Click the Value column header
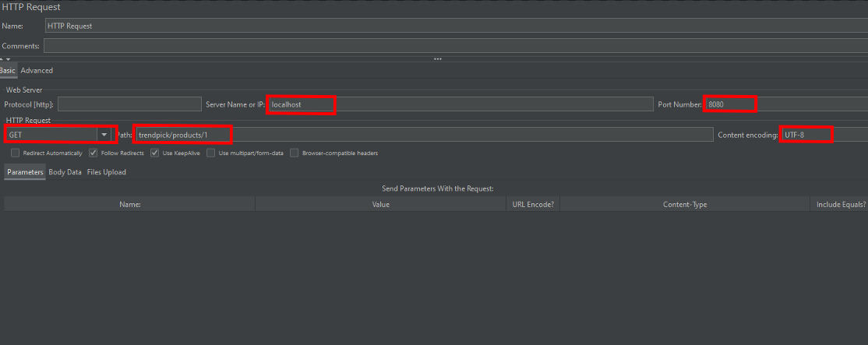This screenshot has height=345, width=868. [380, 205]
